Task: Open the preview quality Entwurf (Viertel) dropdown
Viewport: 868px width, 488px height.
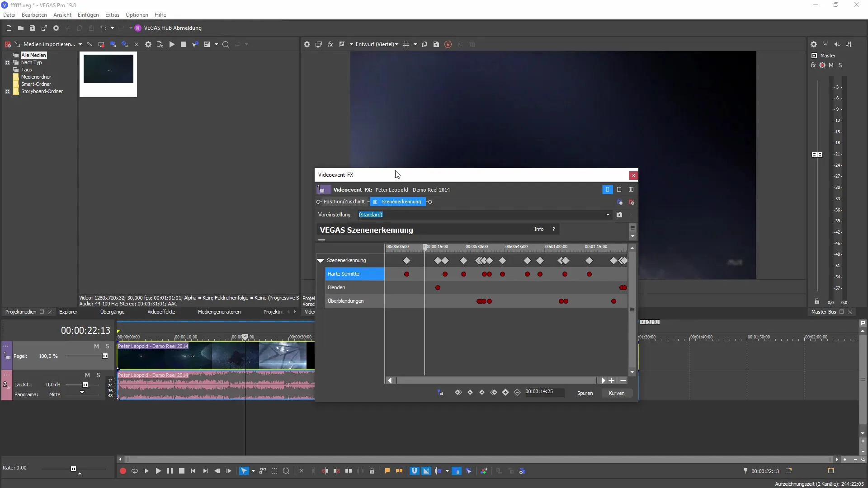Action: tap(377, 44)
